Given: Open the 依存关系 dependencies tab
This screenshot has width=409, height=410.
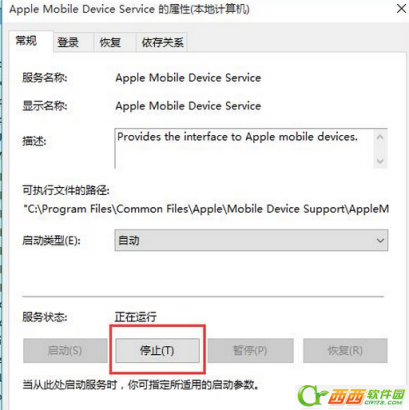Looking at the screenshot, I should tap(162, 42).
